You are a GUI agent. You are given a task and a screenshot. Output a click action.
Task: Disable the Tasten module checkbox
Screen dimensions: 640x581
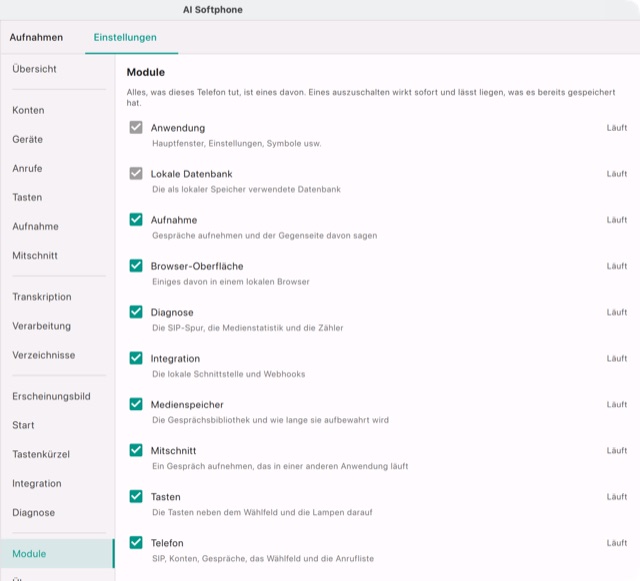click(x=136, y=496)
